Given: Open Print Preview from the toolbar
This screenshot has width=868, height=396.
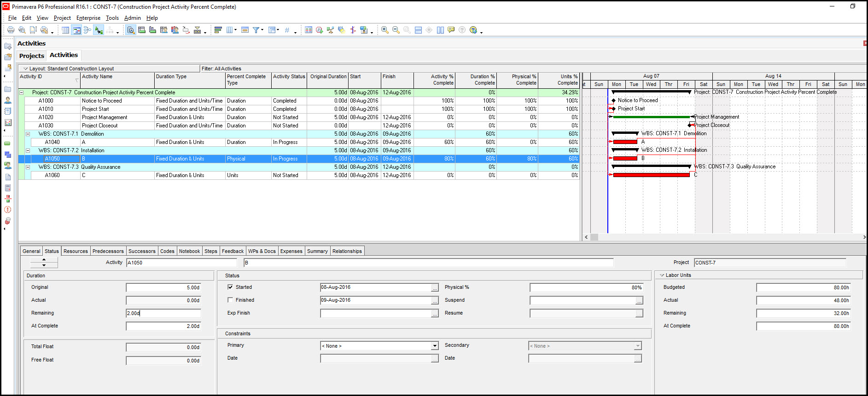Looking at the screenshot, I should (22, 30).
